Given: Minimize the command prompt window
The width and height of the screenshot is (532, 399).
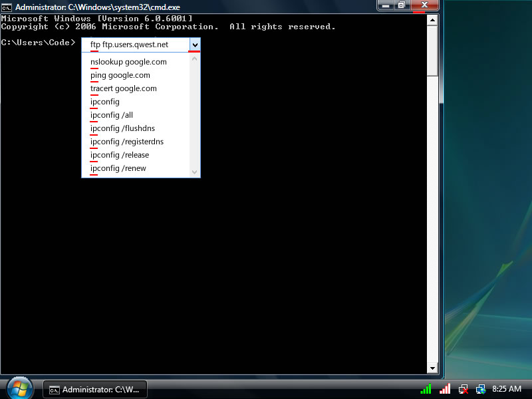Looking at the screenshot, I should (x=386, y=5).
